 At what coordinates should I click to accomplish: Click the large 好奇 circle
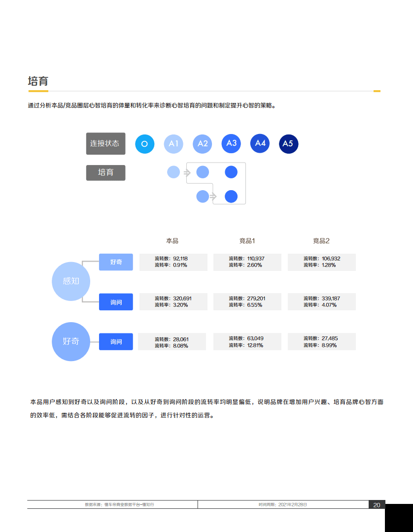(x=71, y=341)
